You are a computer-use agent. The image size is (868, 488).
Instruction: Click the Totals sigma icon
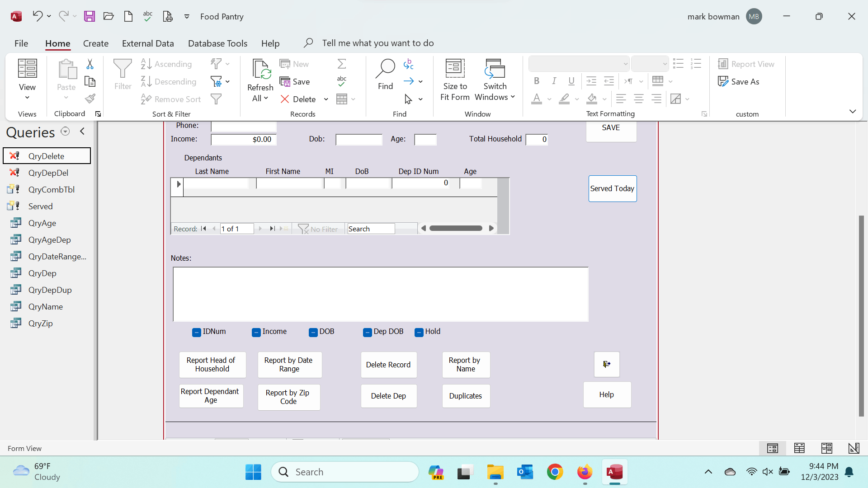point(342,64)
